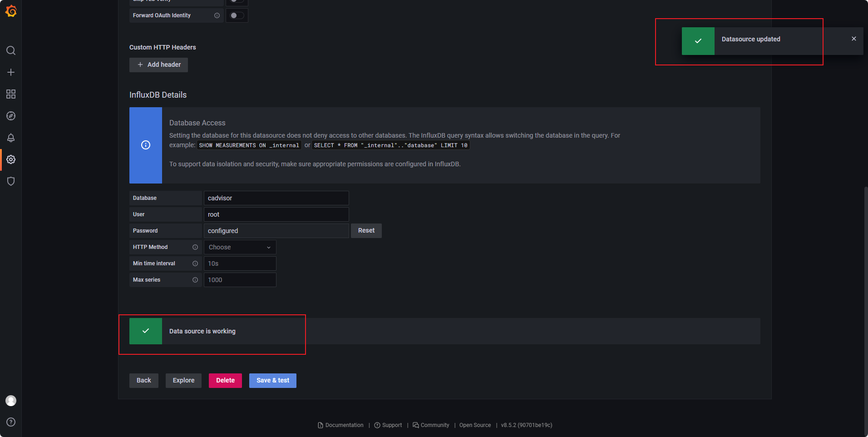Expand the HTTP Method dropdown
The width and height of the screenshot is (868, 437).
tap(240, 247)
